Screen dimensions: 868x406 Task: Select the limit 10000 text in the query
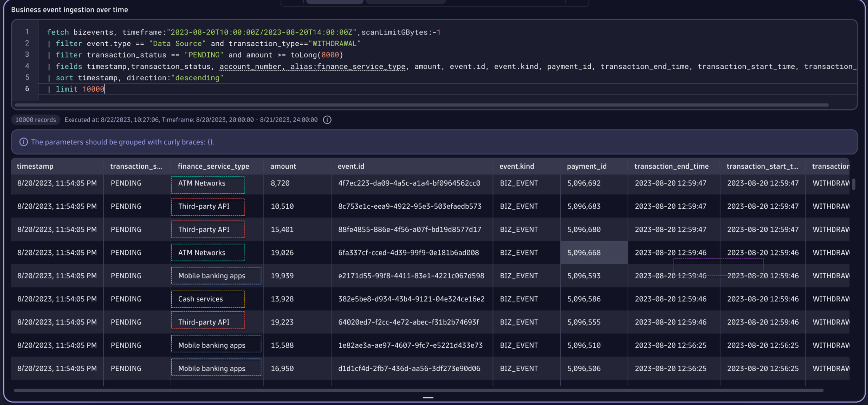tap(80, 89)
